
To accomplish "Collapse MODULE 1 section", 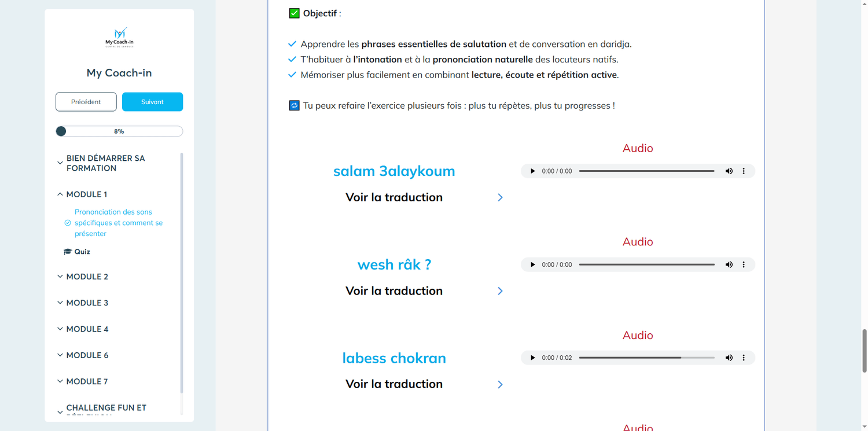I will (86, 194).
